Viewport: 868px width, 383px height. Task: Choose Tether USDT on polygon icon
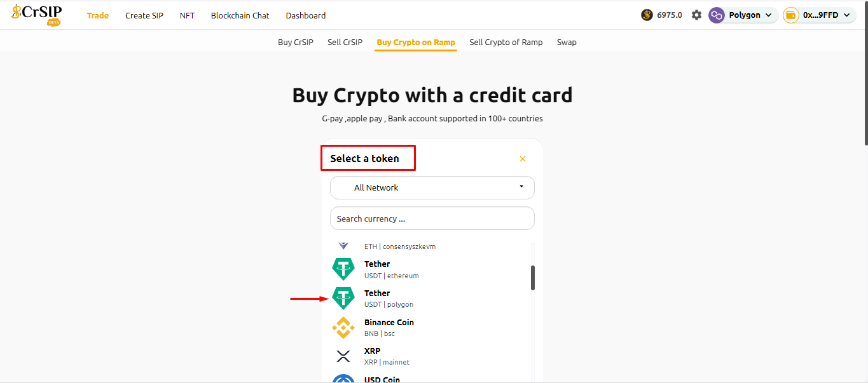[x=343, y=299]
